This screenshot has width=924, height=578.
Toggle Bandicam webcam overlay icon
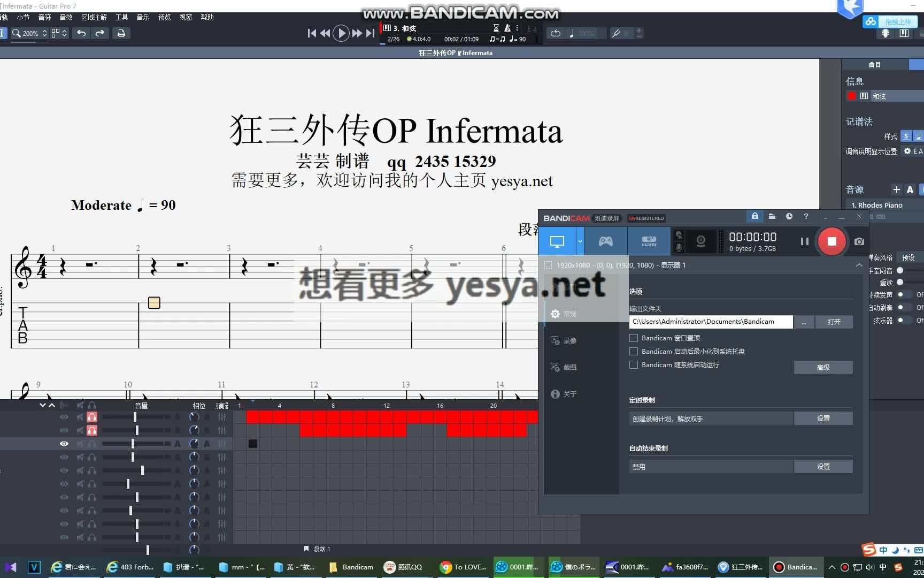coord(700,241)
